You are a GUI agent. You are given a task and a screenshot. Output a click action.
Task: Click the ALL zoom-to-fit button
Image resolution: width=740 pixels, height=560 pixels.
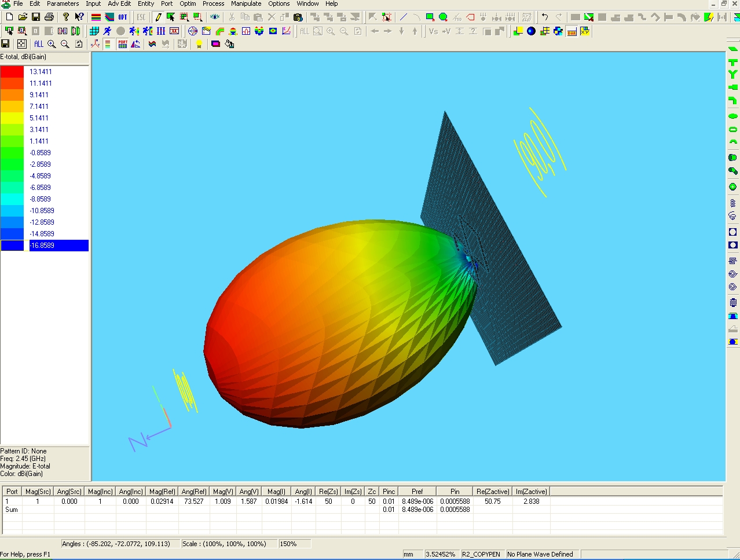[x=38, y=44]
